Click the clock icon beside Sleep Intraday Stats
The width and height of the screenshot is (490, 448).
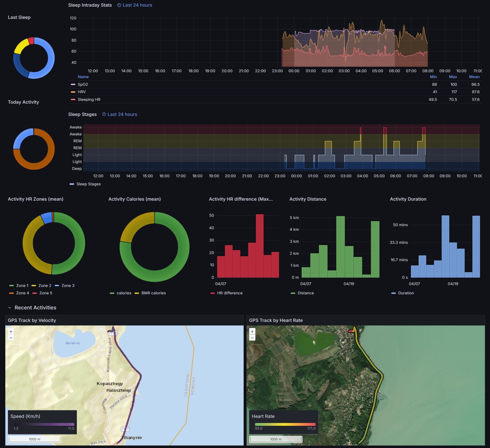click(119, 5)
